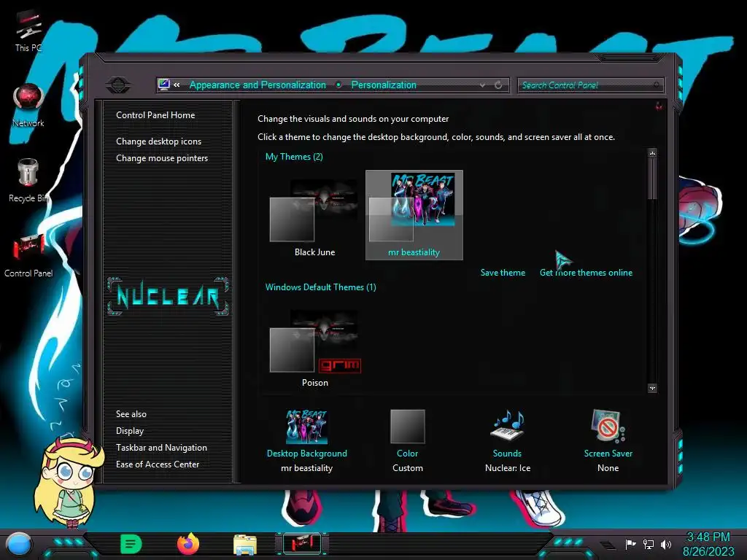Click the Control Panel address bar icon
Viewport: 747px width, 560px height.
[164, 85]
